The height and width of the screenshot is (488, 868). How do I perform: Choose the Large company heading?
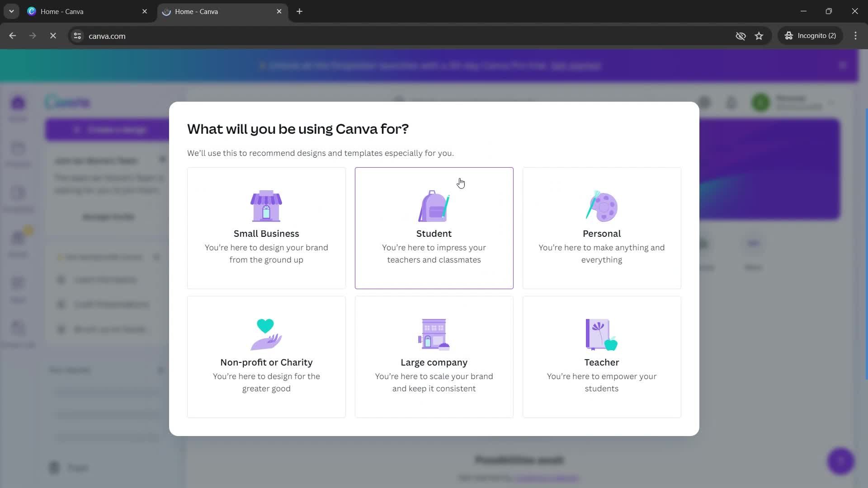click(x=434, y=362)
